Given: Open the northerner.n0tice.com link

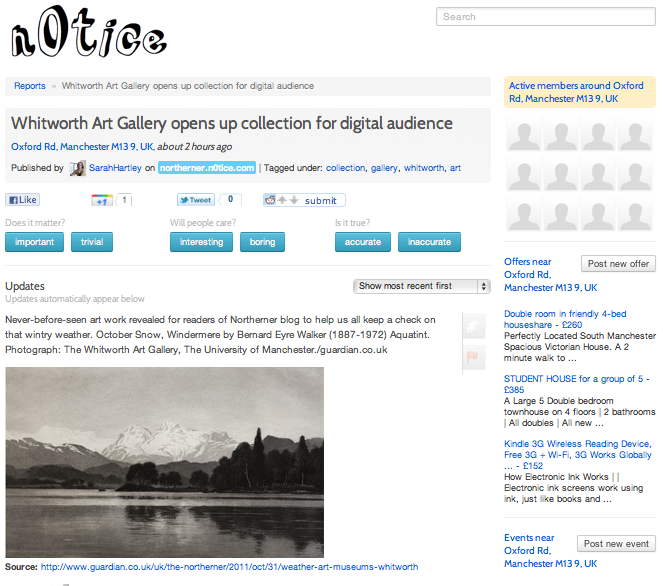Looking at the screenshot, I should tap(207, 168).
